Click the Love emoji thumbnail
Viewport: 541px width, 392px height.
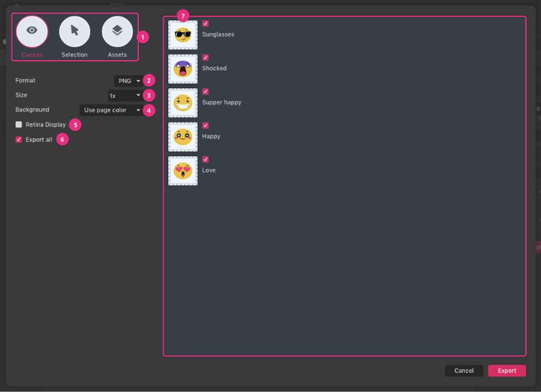[183, 171]
